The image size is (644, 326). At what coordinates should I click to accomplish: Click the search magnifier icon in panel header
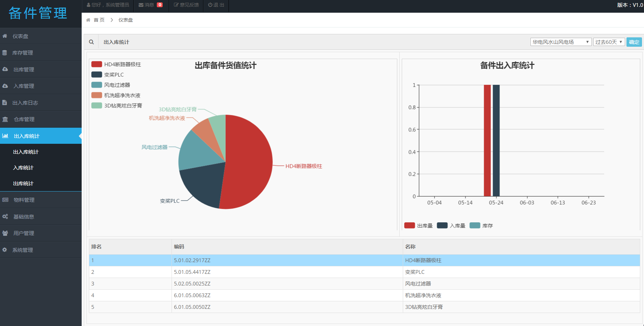click(91, 42)
